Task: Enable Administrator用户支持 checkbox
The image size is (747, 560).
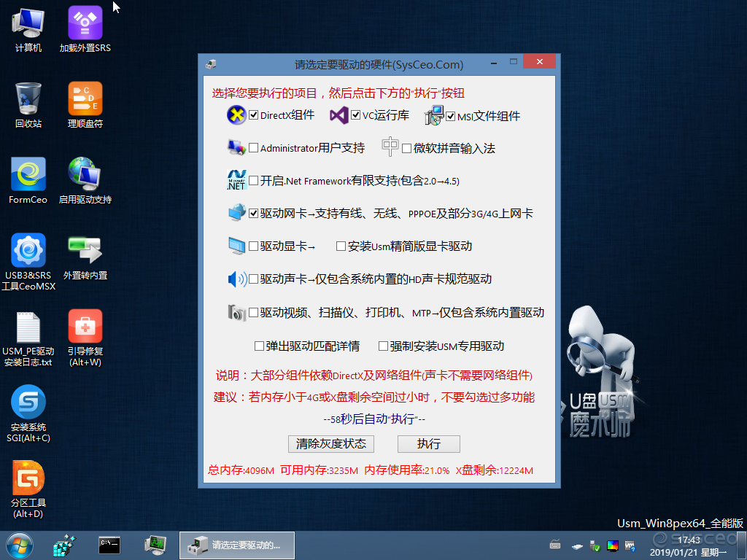Action: [x=253, y=147]
